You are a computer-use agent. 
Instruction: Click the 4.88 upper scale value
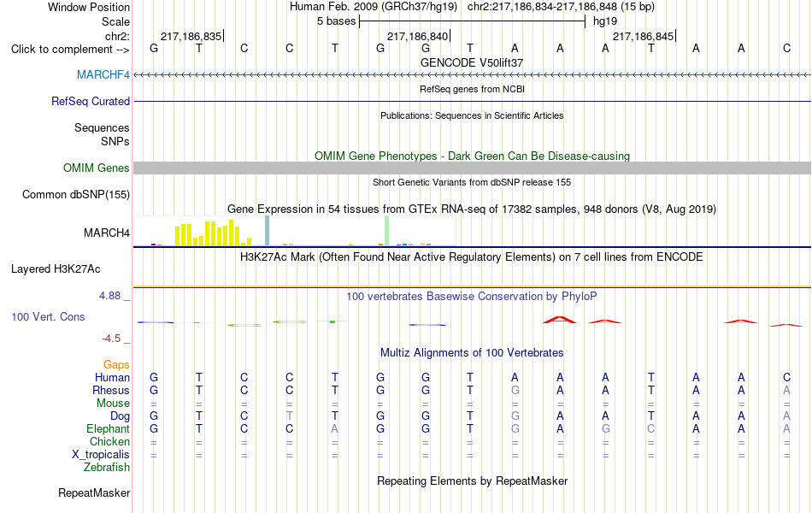click(109, 295)
